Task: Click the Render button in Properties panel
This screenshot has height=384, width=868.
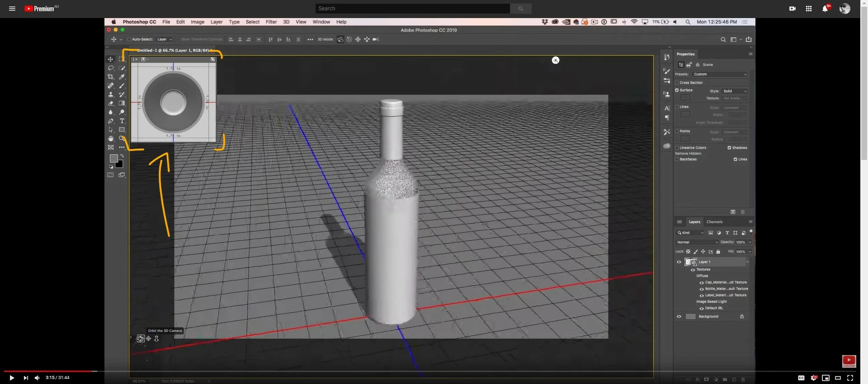Action: click(x=733, y=212)
